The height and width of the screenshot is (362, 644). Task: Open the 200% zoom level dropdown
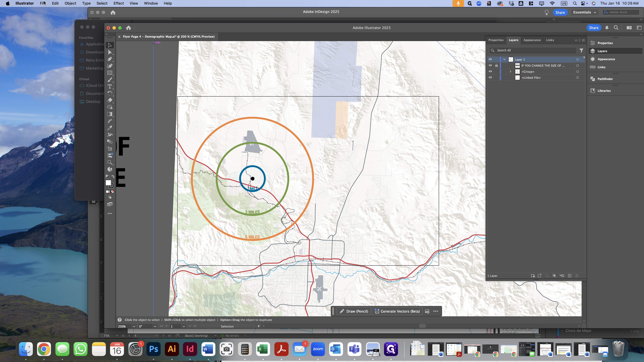134,326
